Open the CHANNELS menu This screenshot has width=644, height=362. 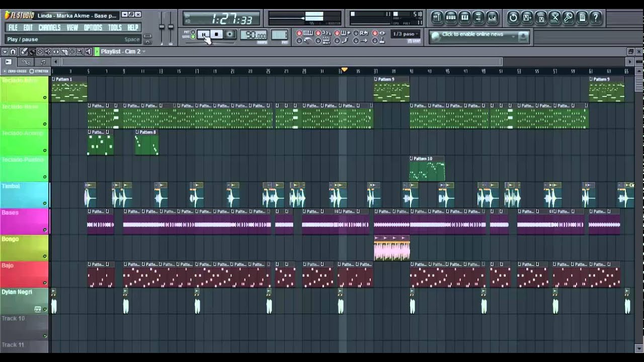(49, 28)
